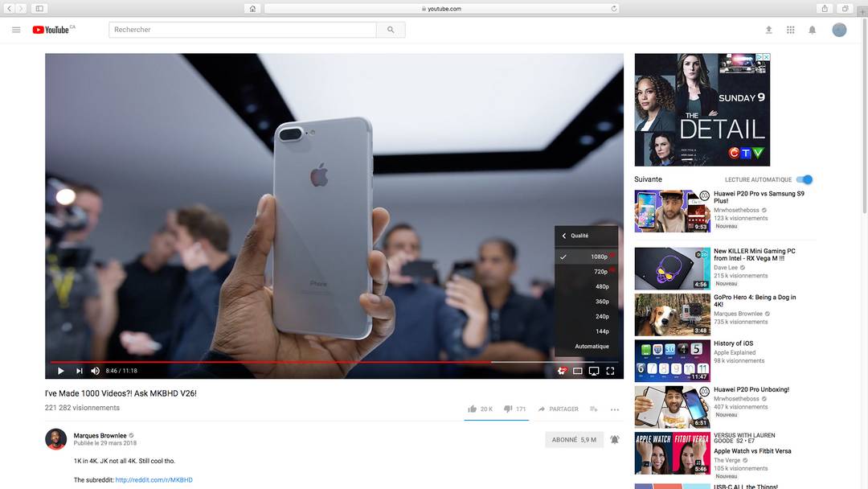This screenshot has height=489, width=868.
Task: Open History of iOS video title
Action: pyautogui.click(x=733, y=343)
